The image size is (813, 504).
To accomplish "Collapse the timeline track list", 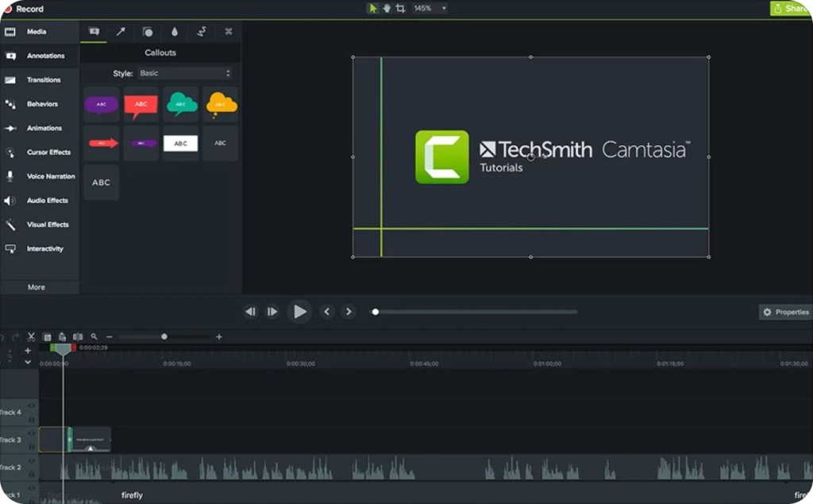I will [x=28, y=361].
